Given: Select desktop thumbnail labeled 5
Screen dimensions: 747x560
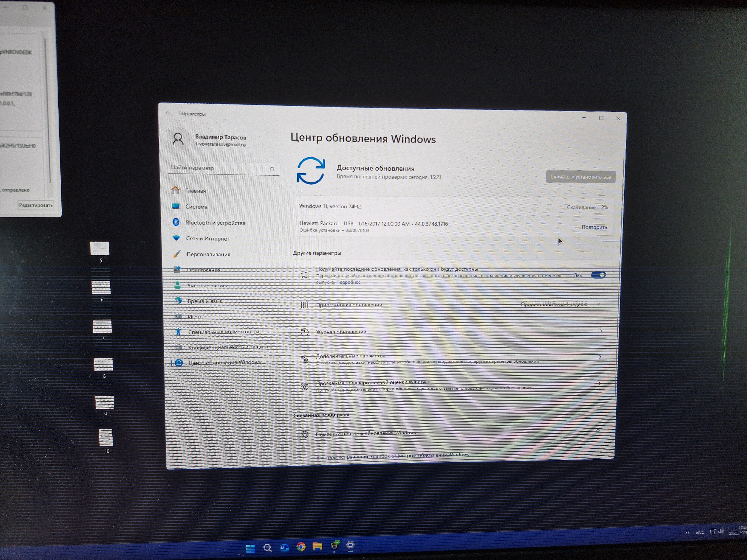Looking at the screenshot, I should [100, 248].
